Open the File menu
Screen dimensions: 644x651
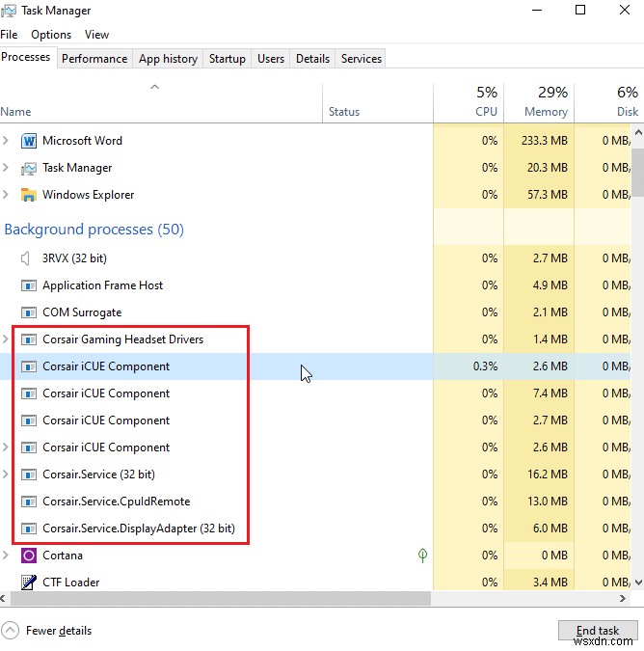click(9, 35)
